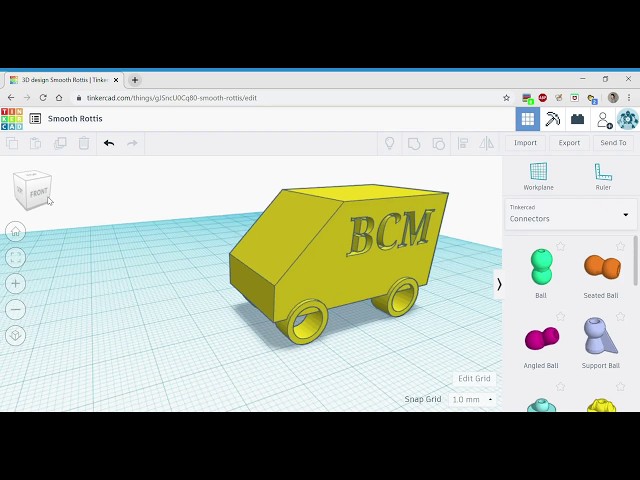This screenshot has height=480, width=640.
Task: Click the Send To button
Action: point(613,143)
